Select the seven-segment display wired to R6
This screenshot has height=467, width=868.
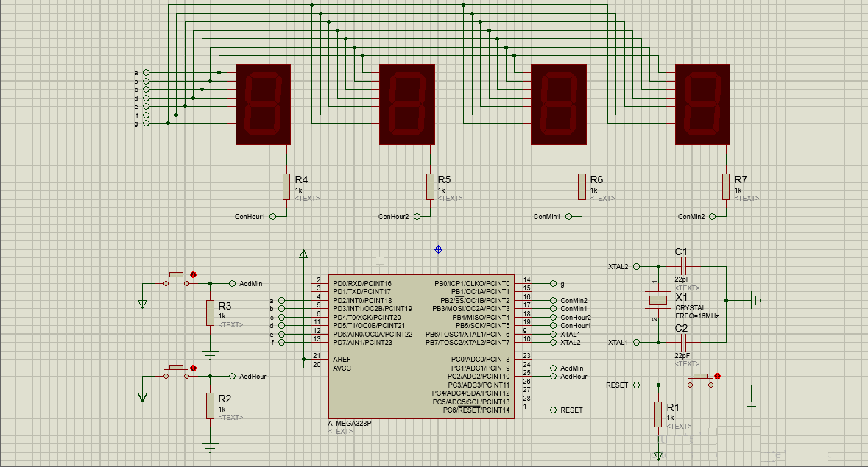click(559, 104)
